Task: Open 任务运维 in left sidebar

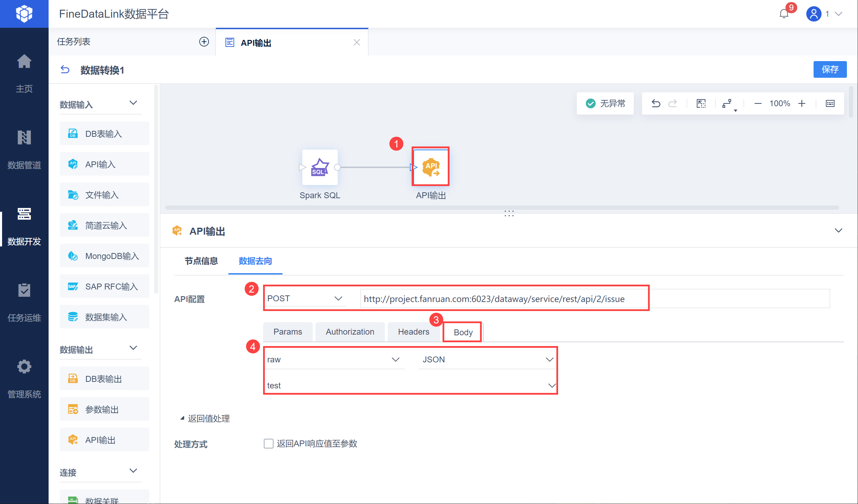Action: 24,303
